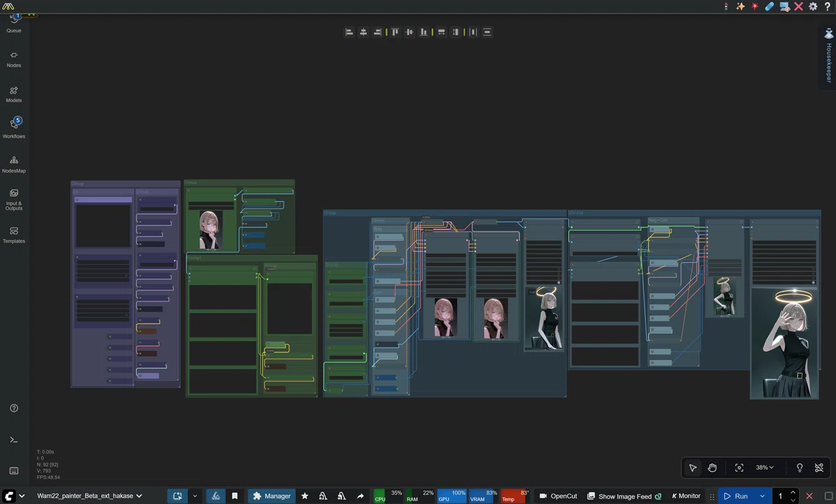This screenshot has height=504, width=836.
Task: Open the Queue sidebar panel
Action: point(14,23)
